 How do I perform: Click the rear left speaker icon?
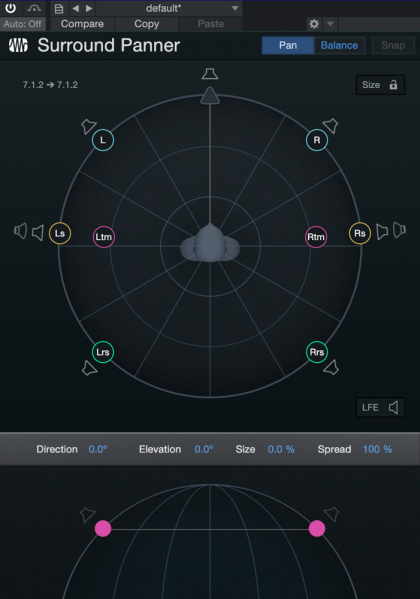pos(89,368)
